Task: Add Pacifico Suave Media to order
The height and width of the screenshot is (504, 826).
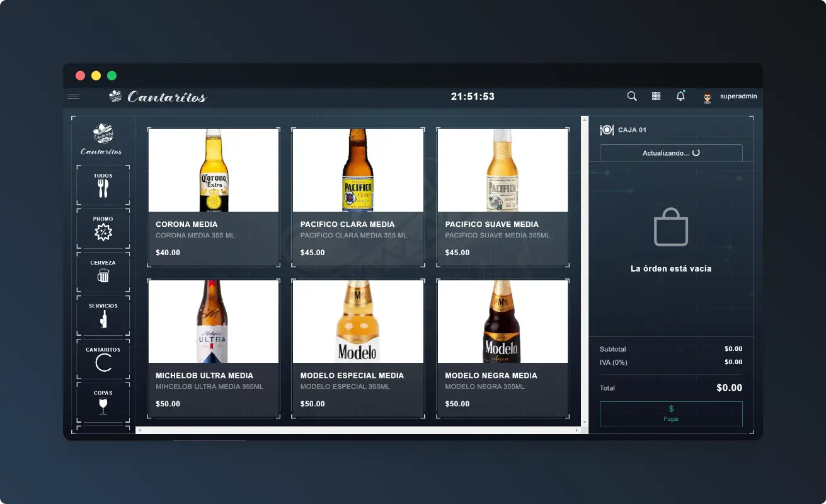Action: pyautogui.click(x=503, y=198)
